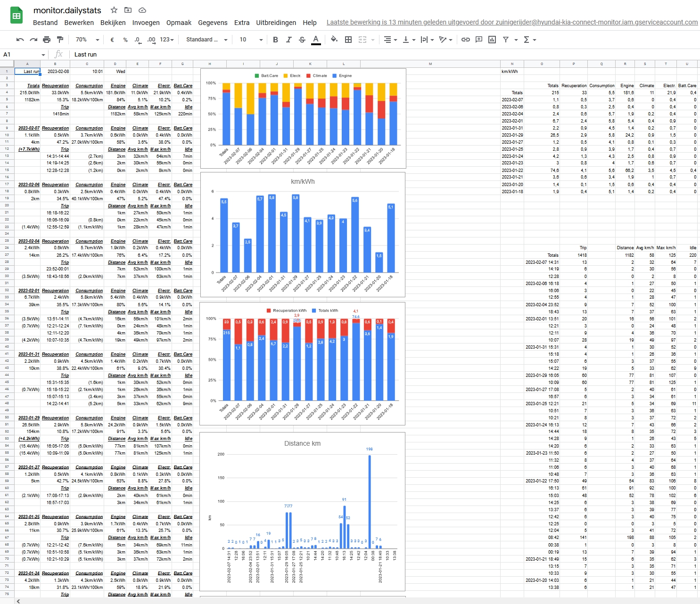Image resolution: width=700 pixels, height=604 pixels.
Task: Open the functions sigma dropdown
Action: tap(530, 40)
